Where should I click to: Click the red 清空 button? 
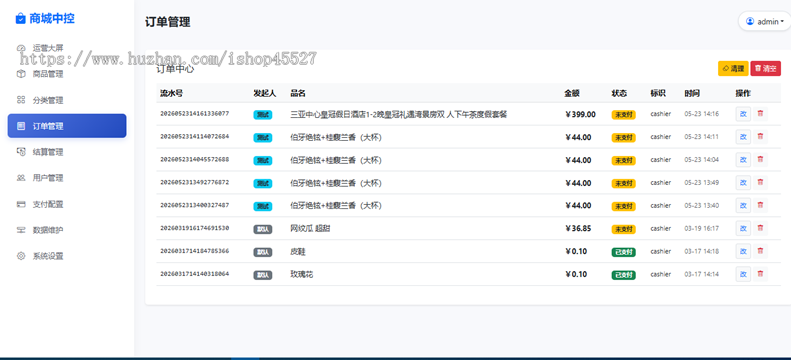pos(766,69)
